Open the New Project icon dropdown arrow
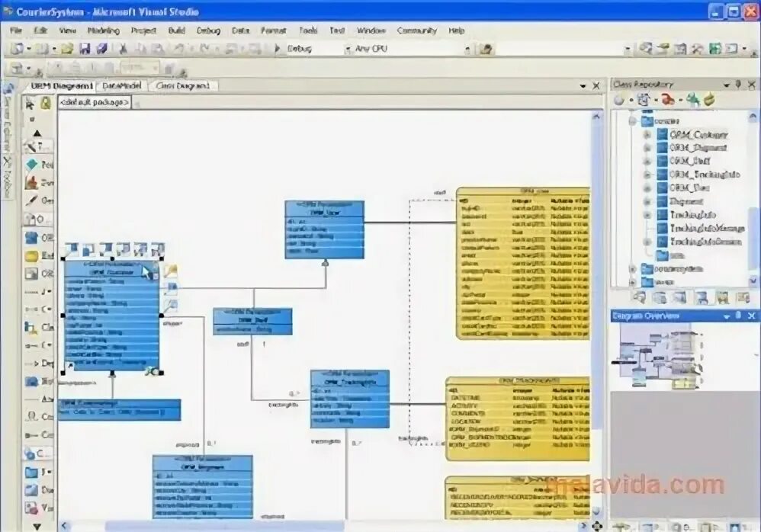Screen dimensions: 761x532 [x=29, y=49]
